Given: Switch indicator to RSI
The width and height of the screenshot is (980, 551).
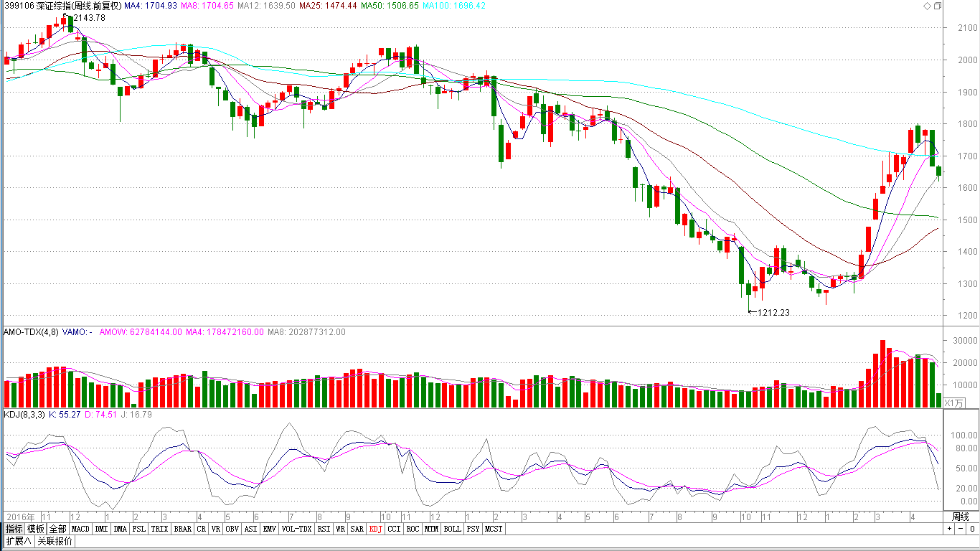Looking at the screenshot, I should tap(324, 529).
